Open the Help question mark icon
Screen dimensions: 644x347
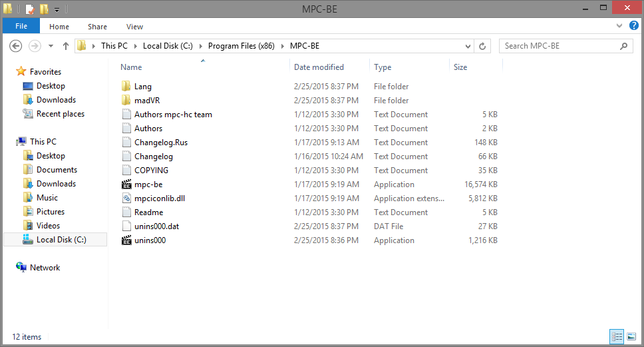click(x=634, y=26)
